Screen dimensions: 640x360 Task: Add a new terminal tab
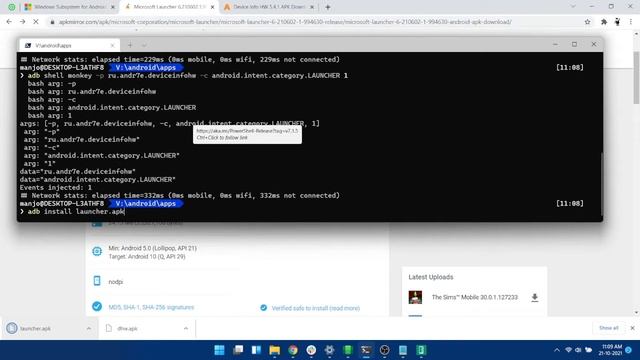(x=130, y=45)
